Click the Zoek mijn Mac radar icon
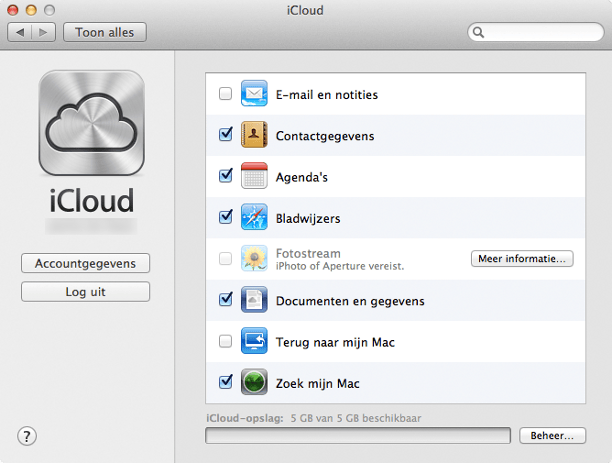 pyautogui.click(x=254, y=382)
